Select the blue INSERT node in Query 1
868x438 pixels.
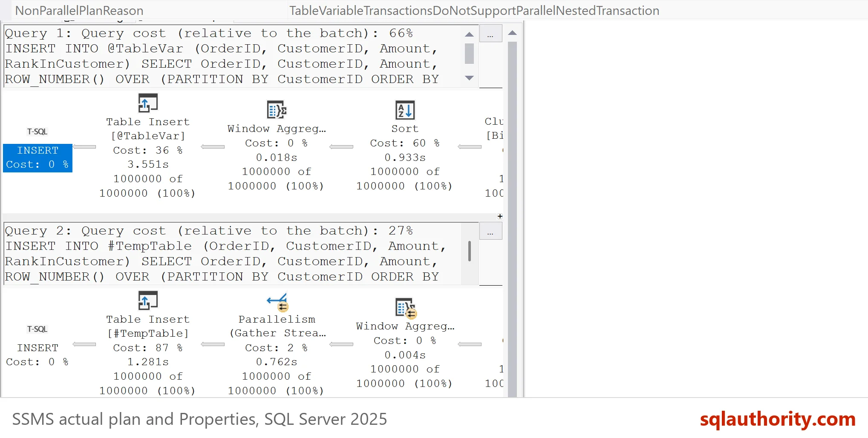[37, 158]
